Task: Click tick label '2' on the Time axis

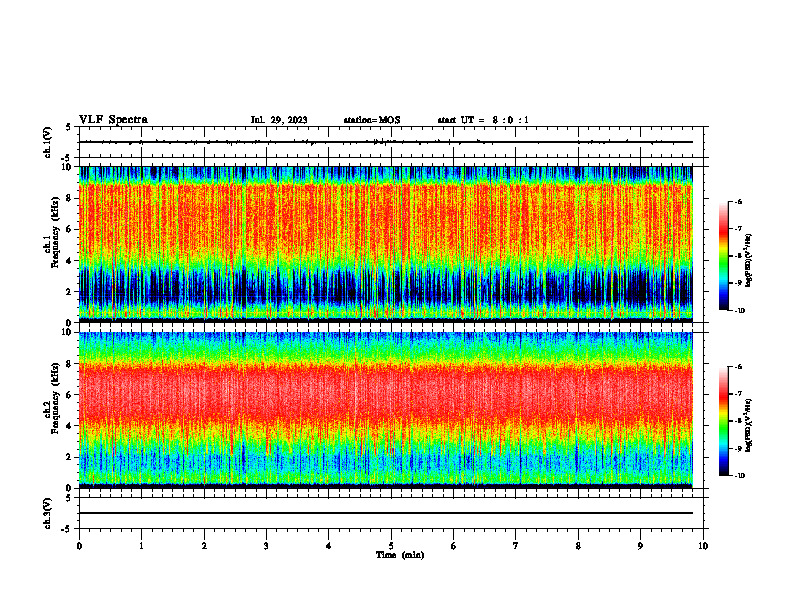Action: click(204, 546)
